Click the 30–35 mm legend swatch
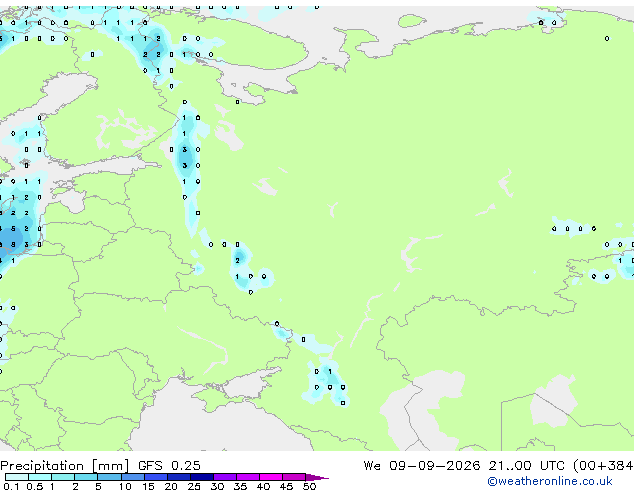This screenshot has width=634, height=490. pyautogui.click(x=225, y=477)
